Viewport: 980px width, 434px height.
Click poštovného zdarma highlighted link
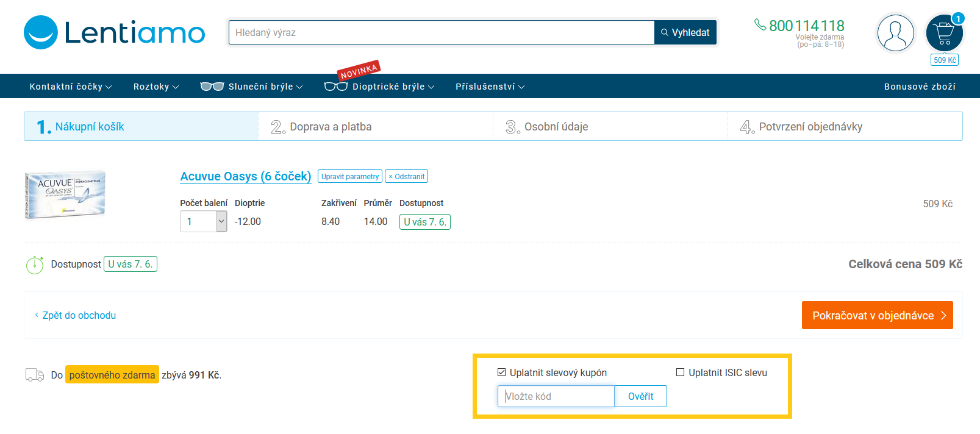coord(112,375)
